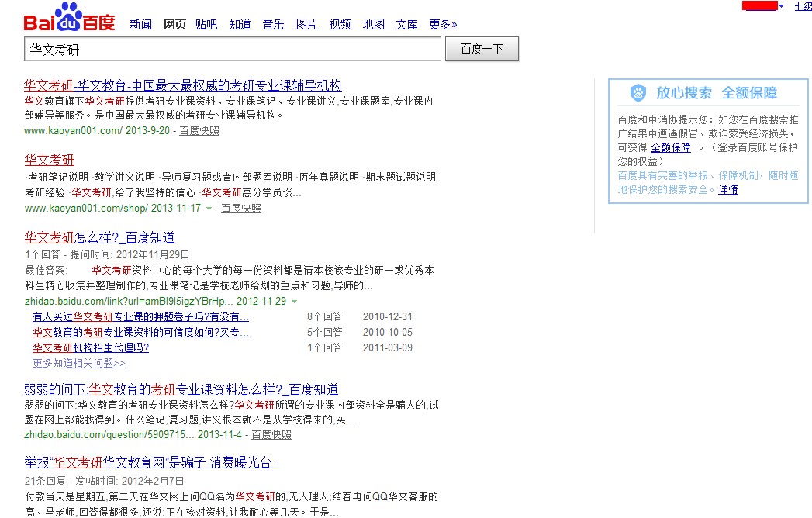Open question 华文教育的考研专业课资料的可信度如何
The image size is (812, 518).
[141, 332]
